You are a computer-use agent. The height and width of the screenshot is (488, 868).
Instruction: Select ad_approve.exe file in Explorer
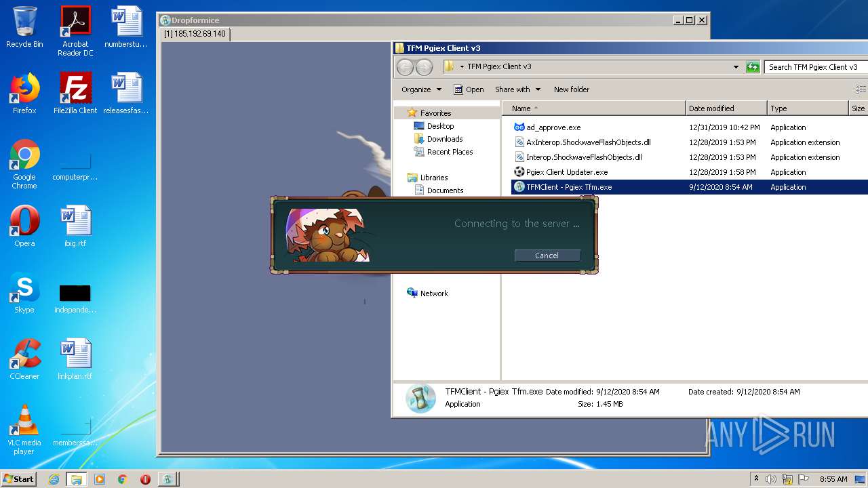point(553,127)
